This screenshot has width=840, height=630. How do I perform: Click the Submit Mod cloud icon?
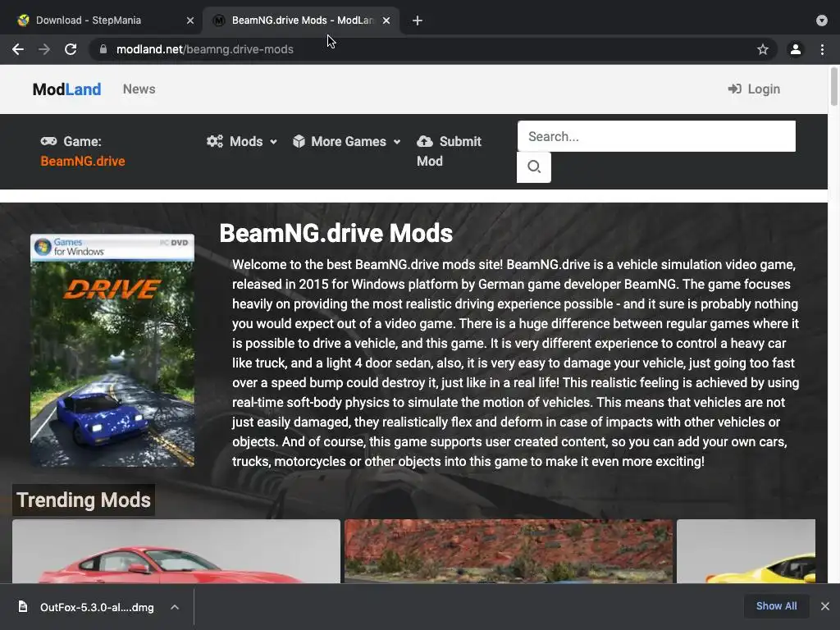(425, 141)
